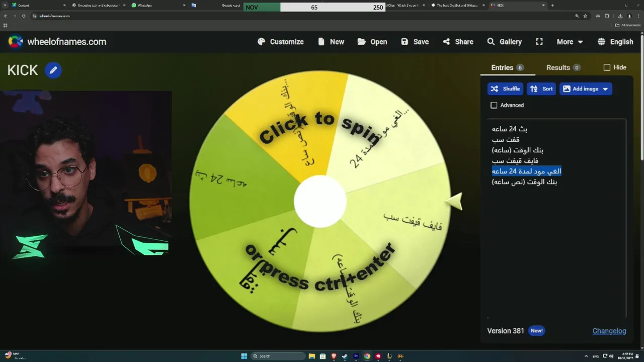Click highlighted entry 'الغي مود لمدة 24 ساعه'

coord(526,171)
